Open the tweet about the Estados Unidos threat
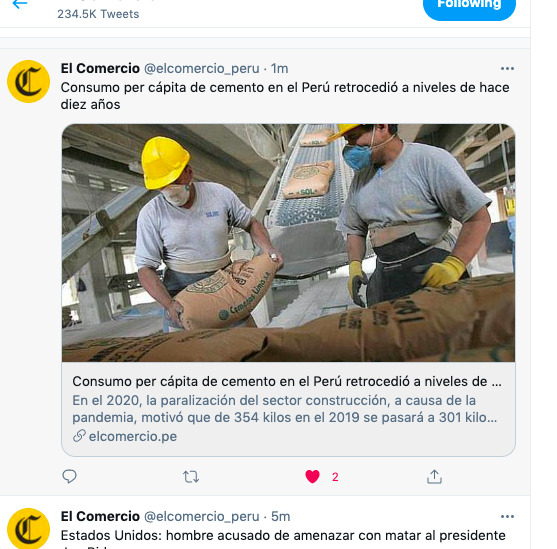This screenshot has height=549, width=557. 283,535
